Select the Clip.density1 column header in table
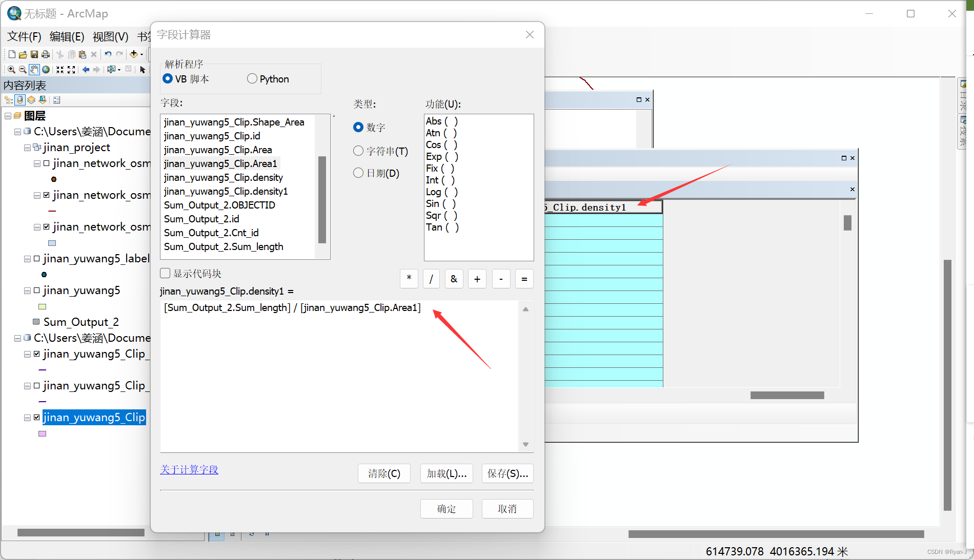The width and height of the screenshot is (974, 560). [603, 207]
